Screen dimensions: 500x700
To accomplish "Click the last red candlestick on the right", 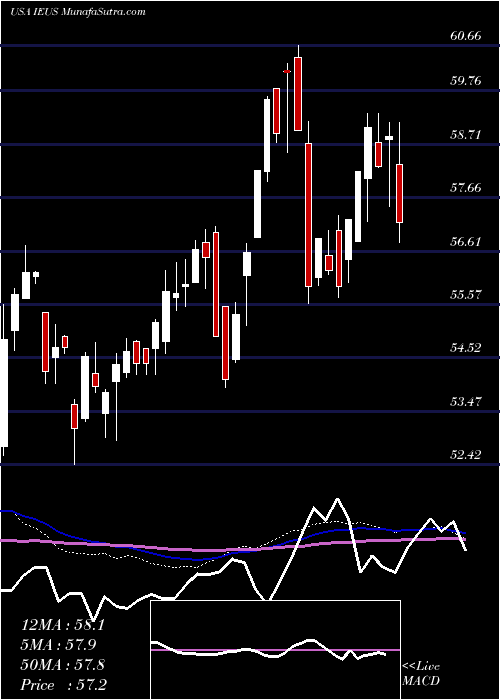I will point(400,193).
